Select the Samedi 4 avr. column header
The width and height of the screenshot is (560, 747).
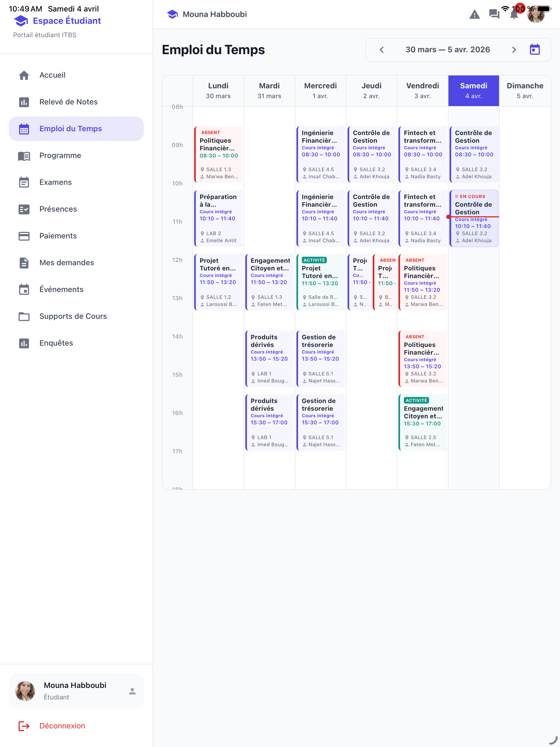pos(474,91)
